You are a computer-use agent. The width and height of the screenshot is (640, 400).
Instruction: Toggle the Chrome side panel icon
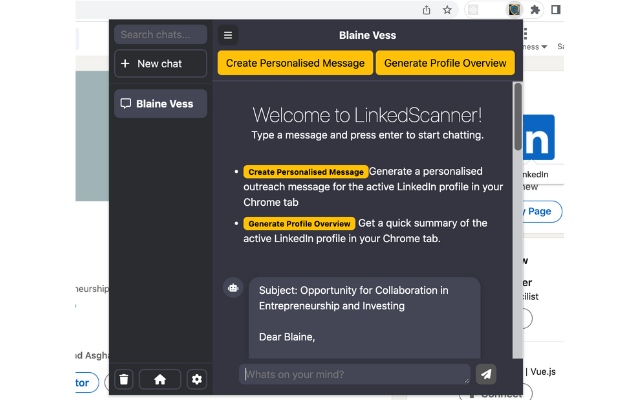pos(556,9)
